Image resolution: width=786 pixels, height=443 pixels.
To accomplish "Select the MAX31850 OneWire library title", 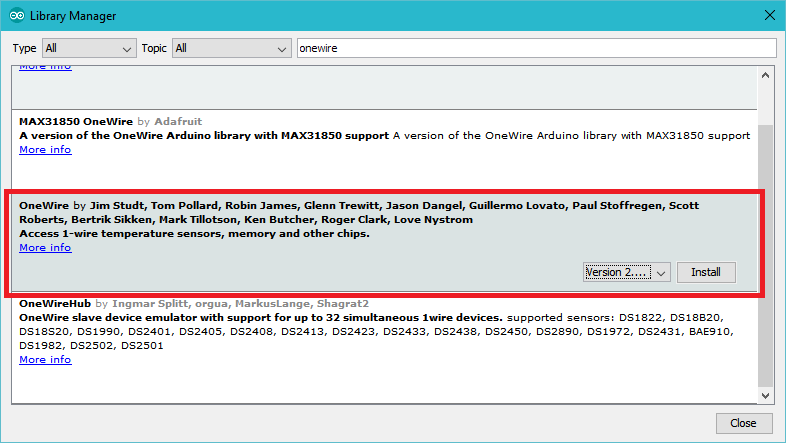I will tap(76, 121).
